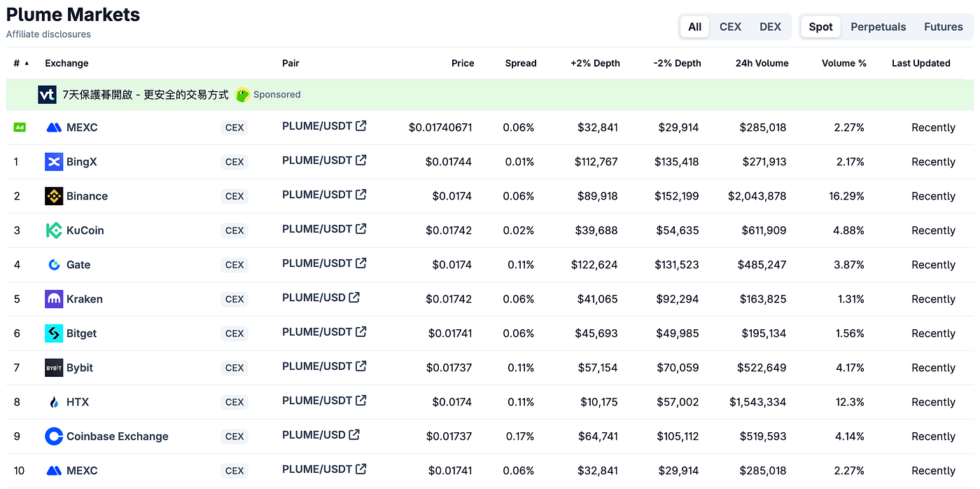Sort table by Pair column
This screenshot has height=489, width=980.
[x=290, y=63]
